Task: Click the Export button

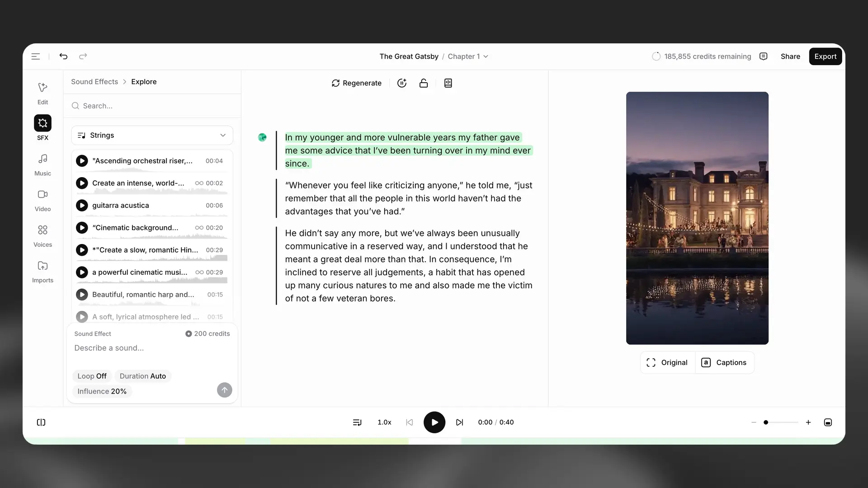Action: (x=825, y=56)
